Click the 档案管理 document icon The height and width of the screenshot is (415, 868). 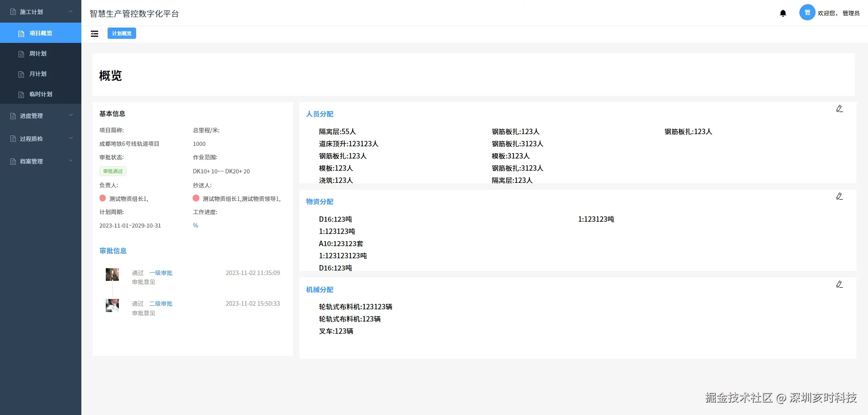tap(13, 161)
